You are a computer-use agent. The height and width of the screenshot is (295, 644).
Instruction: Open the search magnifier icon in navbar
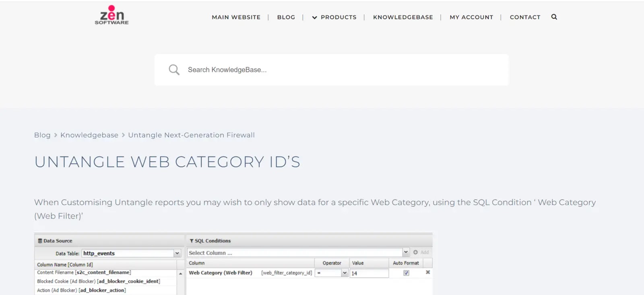click(554, 17)
